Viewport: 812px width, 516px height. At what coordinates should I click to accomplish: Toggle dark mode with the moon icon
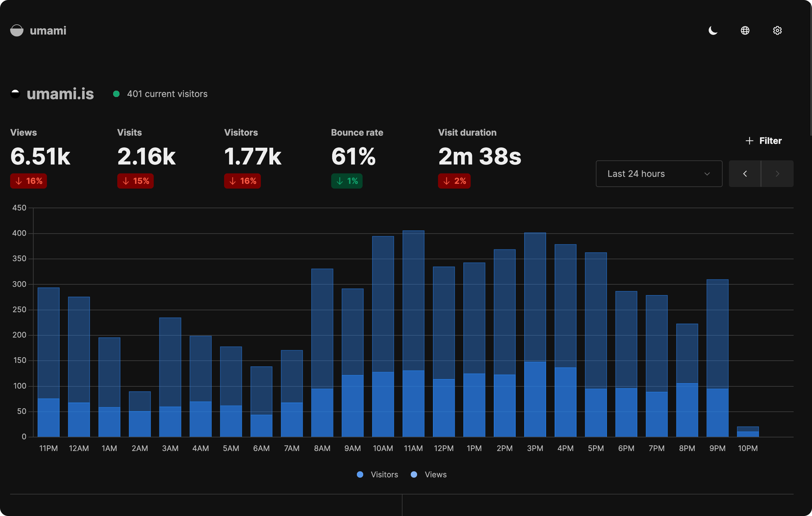(x=713, y=30)
